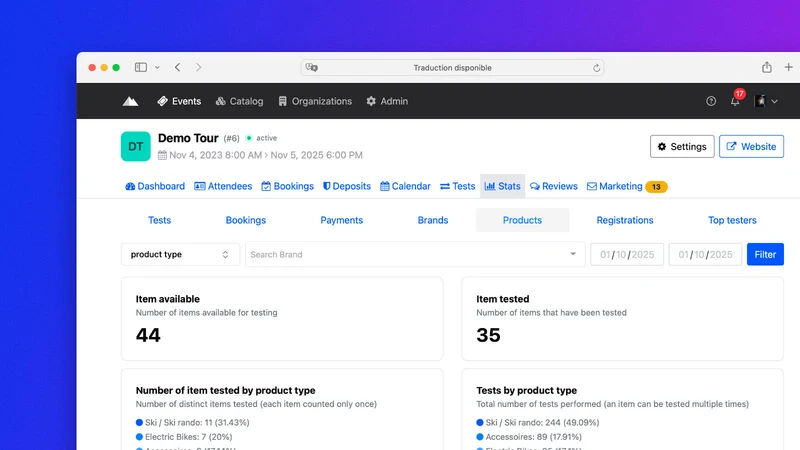This screenshot has width=800, height=450.
Task: Open the browser share icon
Action: (x=767, y=67)
